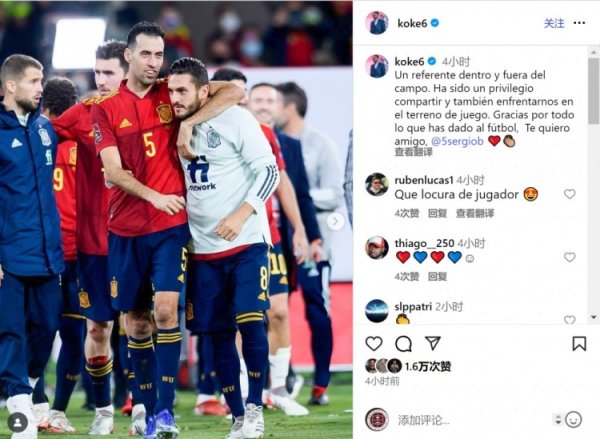The width and height of the screenshot is (600, 439).
Task: Go to next photo with the arrow button
Action: (x=336, y=221)
